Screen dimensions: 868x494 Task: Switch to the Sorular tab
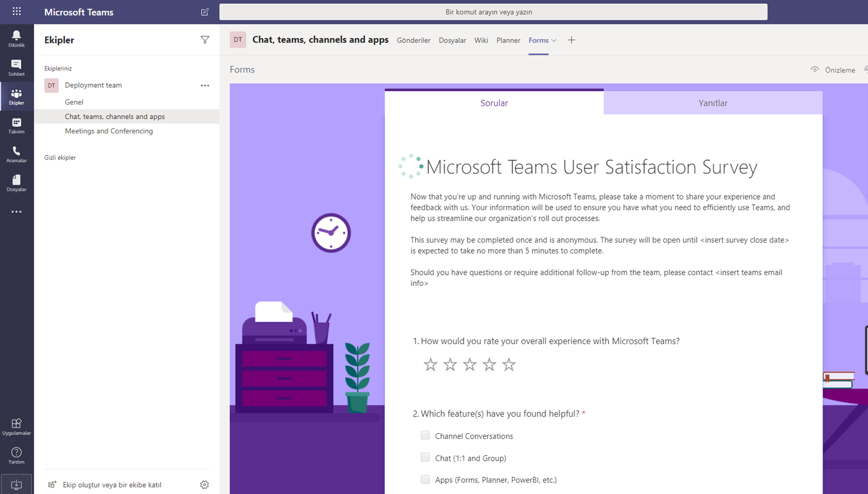(x=494, y=102)
